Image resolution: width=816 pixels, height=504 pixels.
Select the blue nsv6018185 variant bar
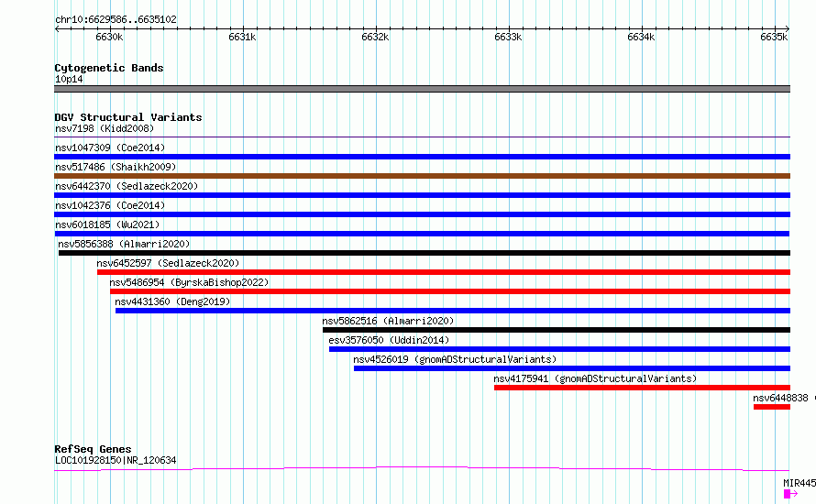422,234
